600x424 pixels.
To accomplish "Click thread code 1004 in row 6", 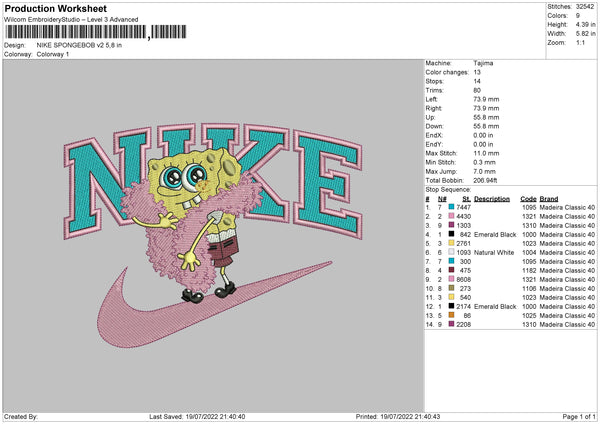I will pyautogui.click(x=530, y=252).
